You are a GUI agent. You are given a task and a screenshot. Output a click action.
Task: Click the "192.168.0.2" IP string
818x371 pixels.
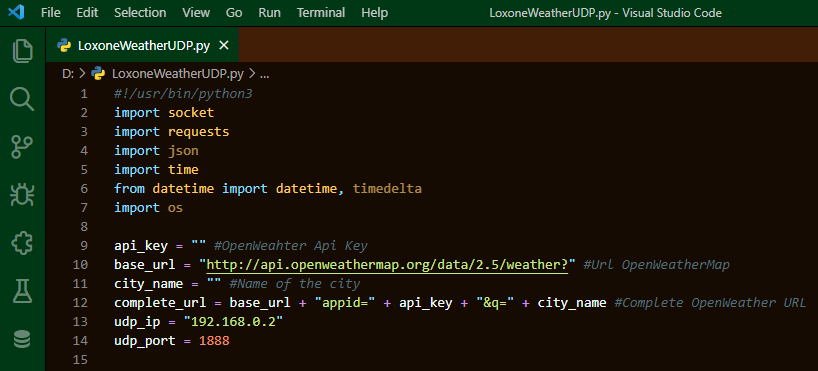(x=233, y=322)
